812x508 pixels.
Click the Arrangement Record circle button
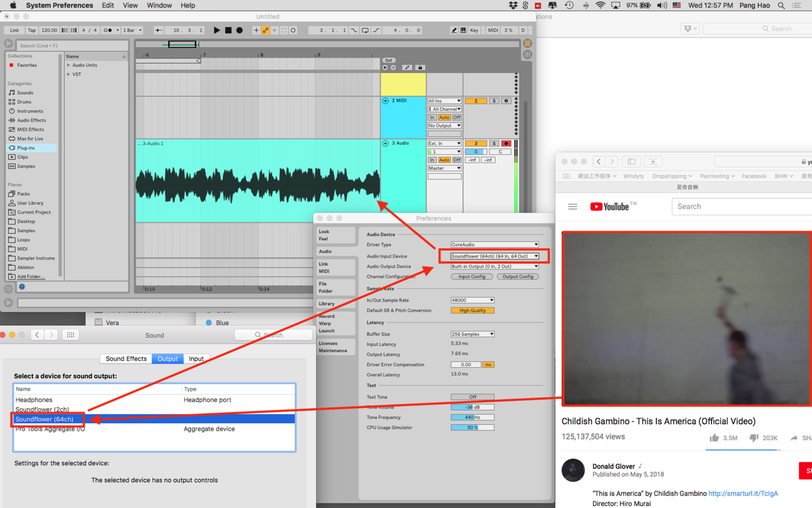point(240,30)
